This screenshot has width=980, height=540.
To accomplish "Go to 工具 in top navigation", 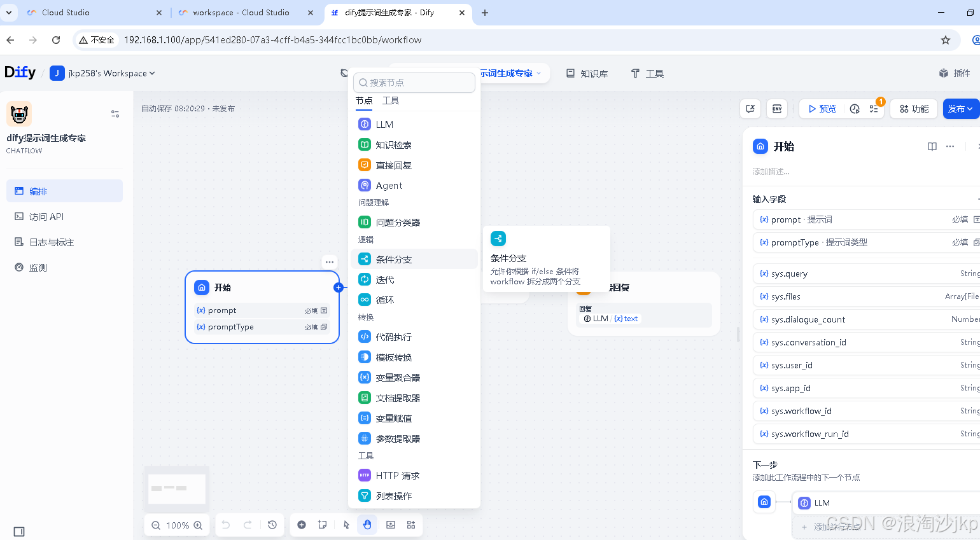I will pos(647,73).
